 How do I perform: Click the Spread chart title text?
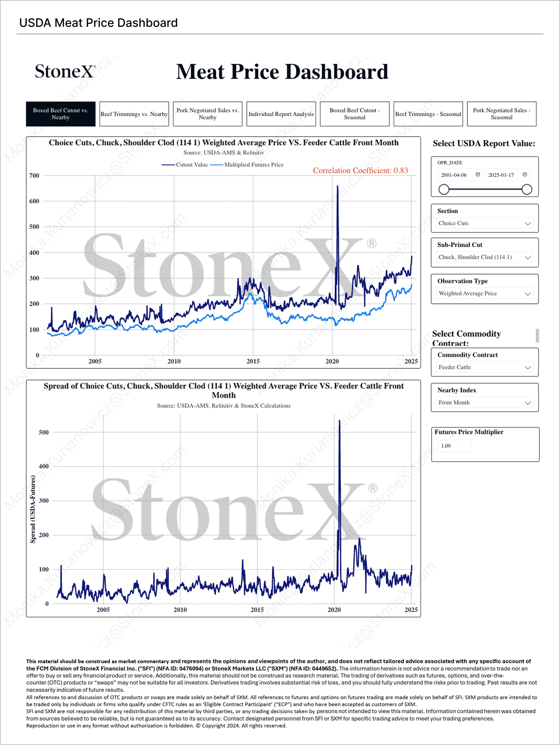pyautogui.click(x=224, y=391)
